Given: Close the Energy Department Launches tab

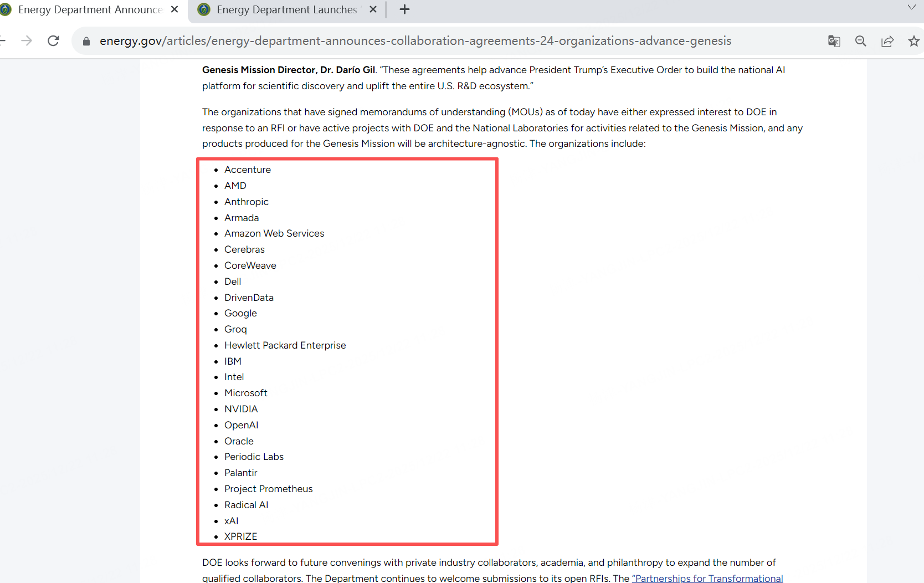Looking at the screenshot, I should pyautogui.click(x=373, y=9).
